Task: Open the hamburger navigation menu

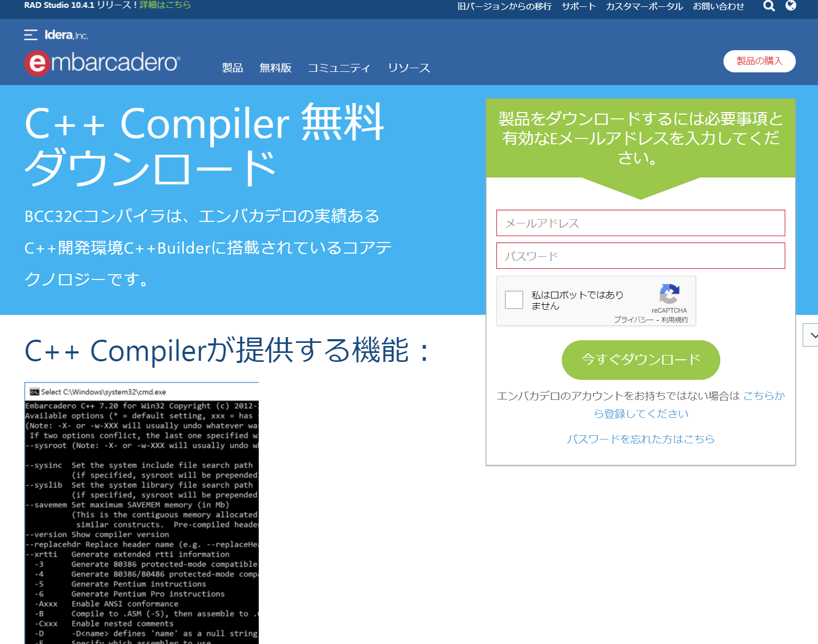Action: point(30,34)
